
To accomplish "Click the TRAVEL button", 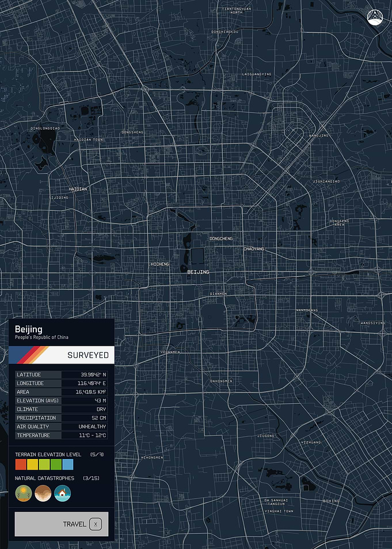I will [62, 524].
